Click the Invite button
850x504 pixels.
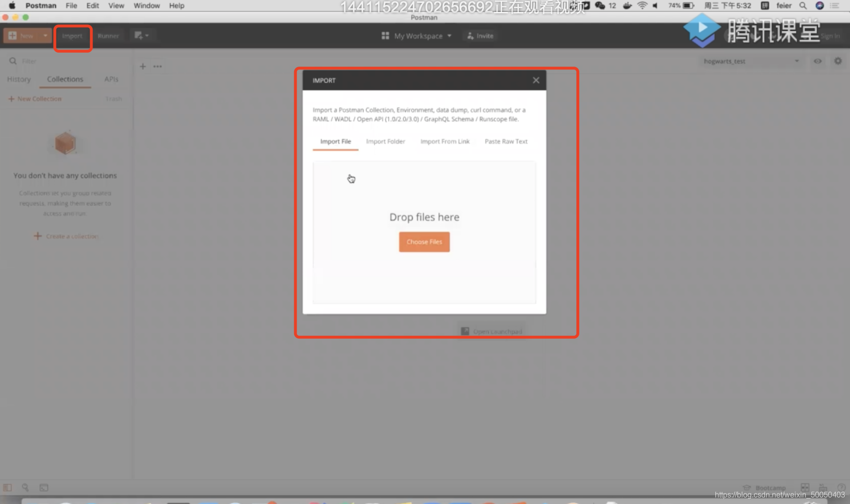pyautogui.click(x=480, y=36)
